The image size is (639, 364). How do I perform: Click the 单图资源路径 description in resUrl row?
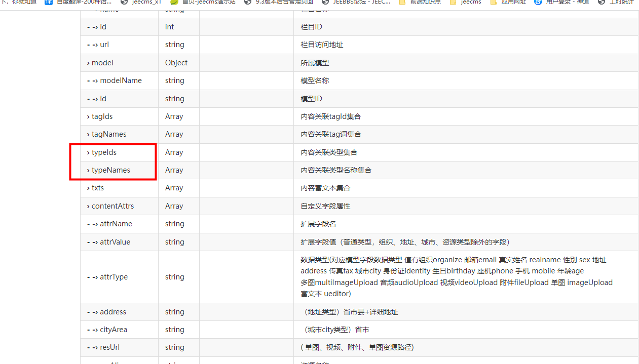[x=357, y=347]
